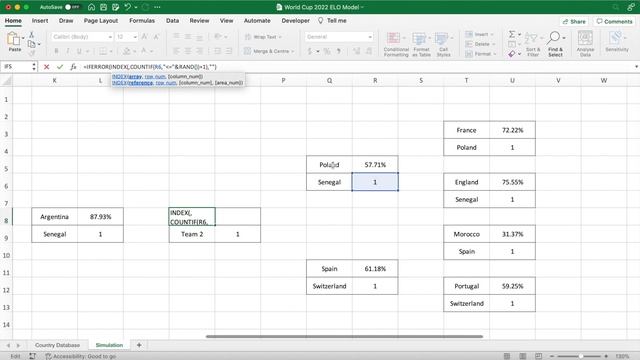Viewport: 640px width, 360px height.
Task: Click zoom out minus in status bar
Action: (552, 356)
